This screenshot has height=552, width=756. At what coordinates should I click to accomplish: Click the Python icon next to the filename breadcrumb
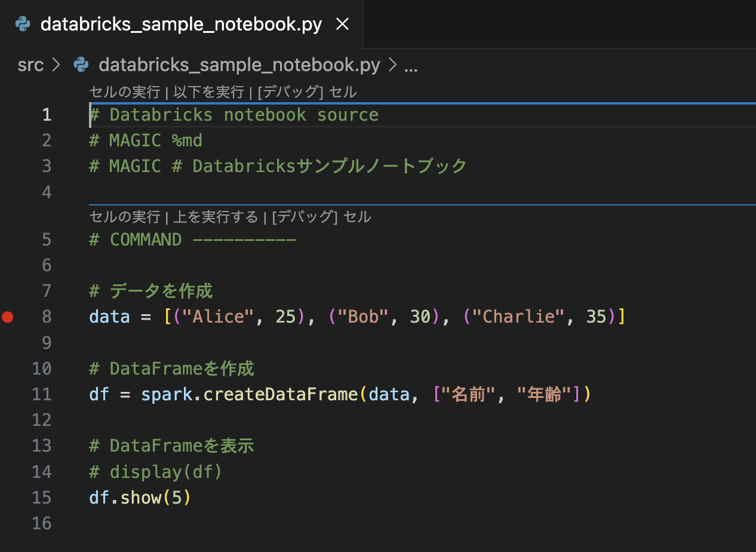pos(81,65)
